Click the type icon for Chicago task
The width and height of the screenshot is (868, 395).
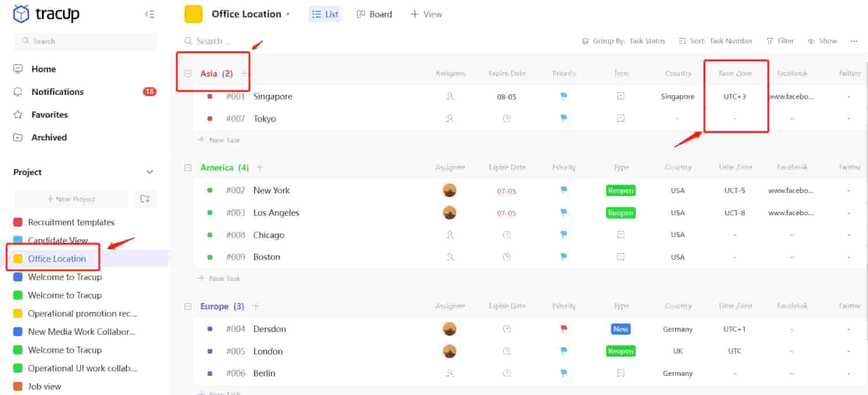tap(620, 234)
